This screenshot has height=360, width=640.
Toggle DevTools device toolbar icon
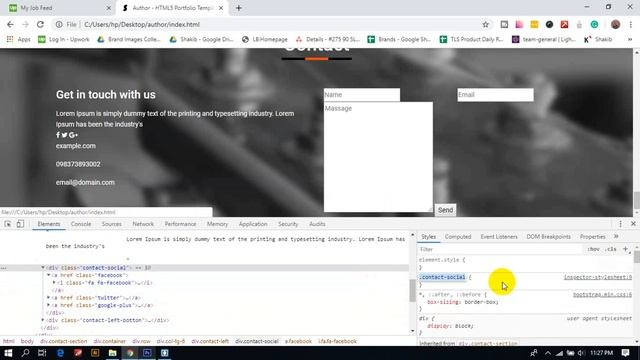[20, 224]
